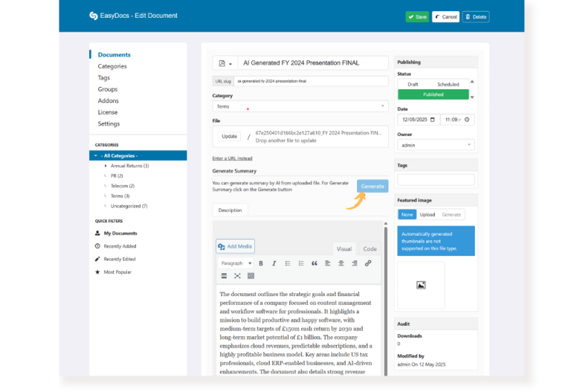Insert a bulleted list
Viewport: 571px width, 392px height.
(x=288, y=263)
